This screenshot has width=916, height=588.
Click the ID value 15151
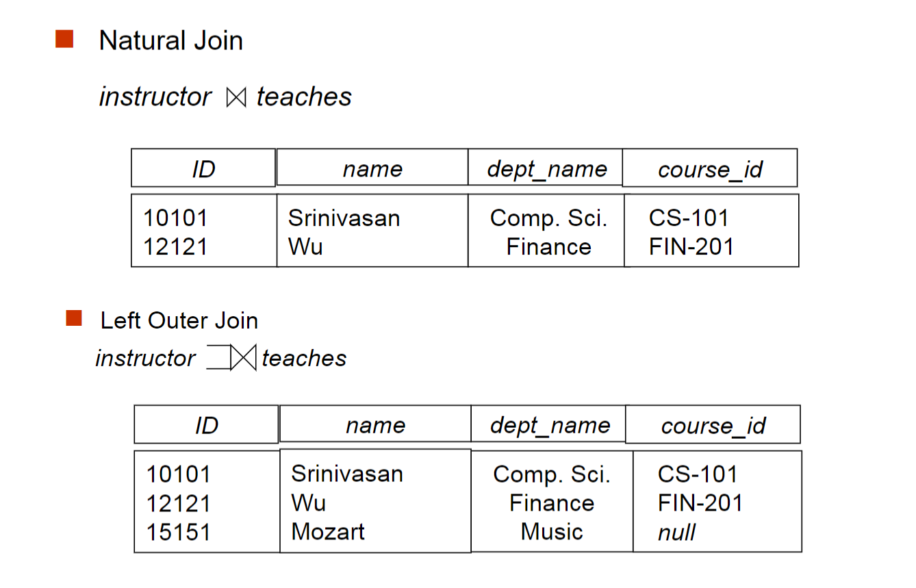[178, 532]
